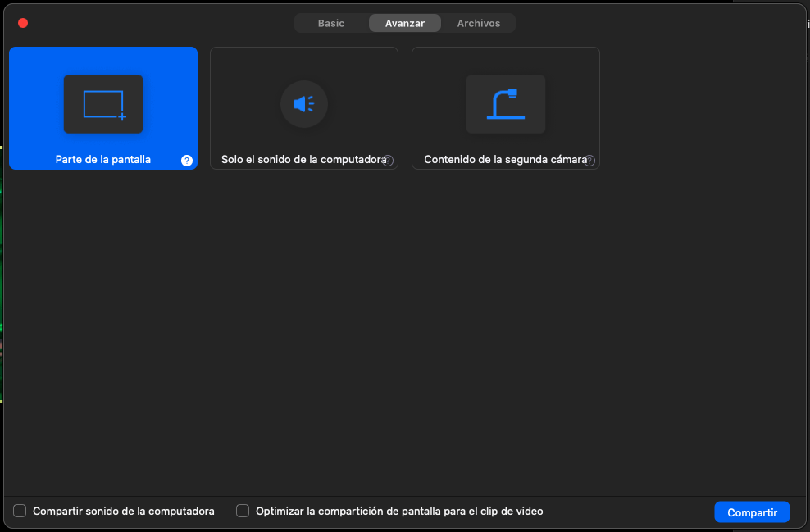Click the second camera document-camera icon
Image resolution: width=810 pixels, height=532 pixels.
pyautogui.click(x=505, y=104)
